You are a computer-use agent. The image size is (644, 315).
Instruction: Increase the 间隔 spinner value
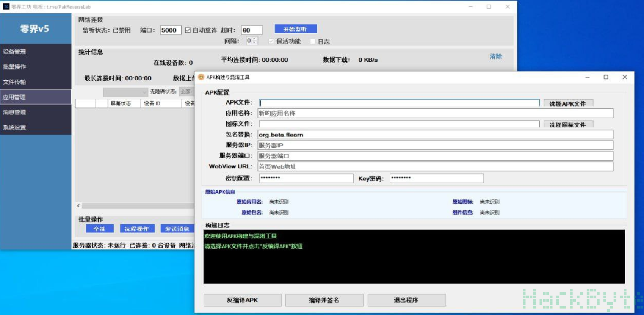(x=255, y=39)
